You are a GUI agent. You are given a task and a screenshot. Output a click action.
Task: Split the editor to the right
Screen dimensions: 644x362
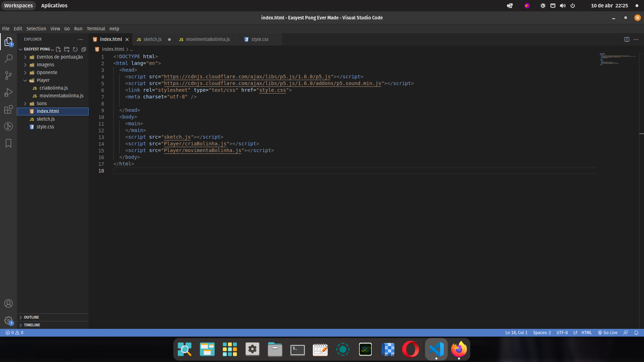627,40
